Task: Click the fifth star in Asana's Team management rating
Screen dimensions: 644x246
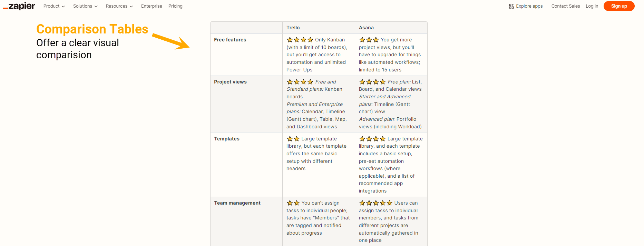Action: click(390, 203)
